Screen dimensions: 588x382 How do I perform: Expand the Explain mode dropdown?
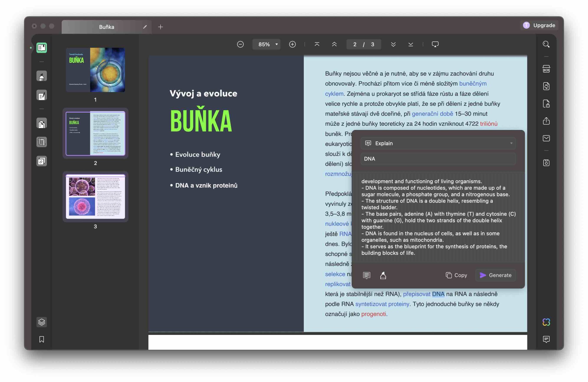[438, 143]
